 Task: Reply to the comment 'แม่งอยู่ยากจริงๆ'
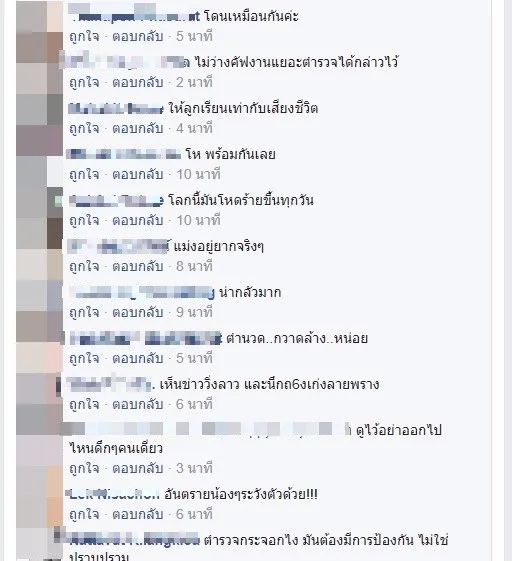(x=138, y=267)
